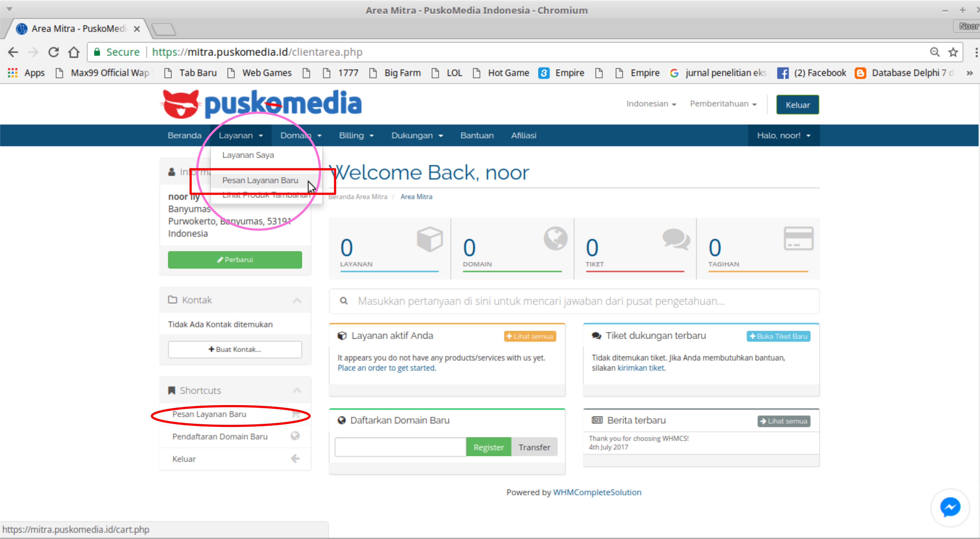The height and width of the screenshot is (539, 980).
Task: Open the Facebook Messenger chat bubble
Action: [x=950, y=507]
